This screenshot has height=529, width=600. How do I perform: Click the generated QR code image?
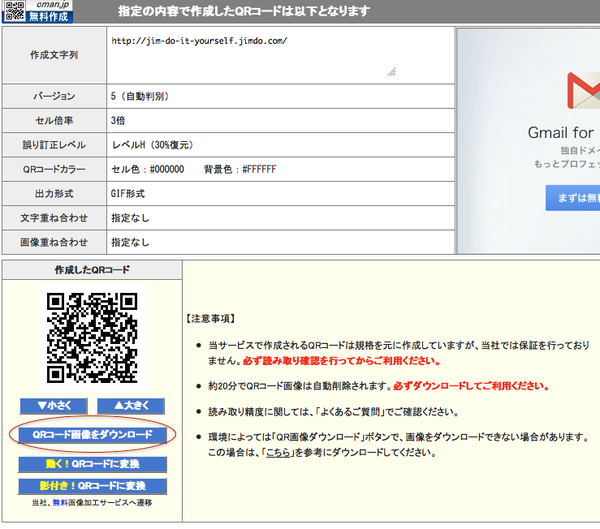pos(92,338)
